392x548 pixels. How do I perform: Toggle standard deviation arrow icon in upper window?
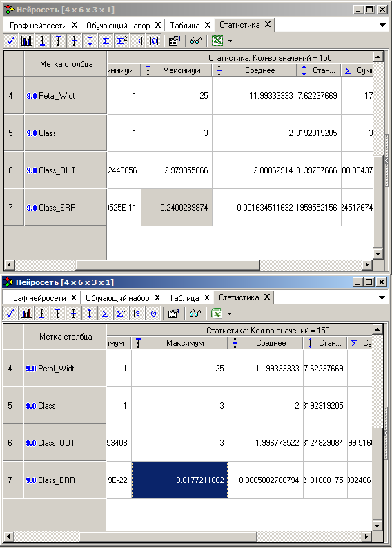pyautogui.click(x=90, y=41)
